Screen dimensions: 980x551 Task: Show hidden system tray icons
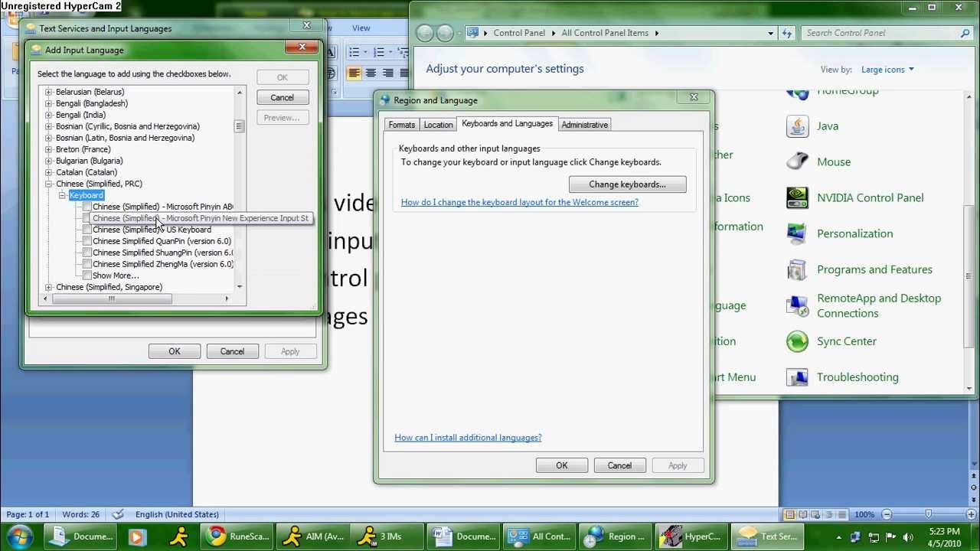(839, 537)
